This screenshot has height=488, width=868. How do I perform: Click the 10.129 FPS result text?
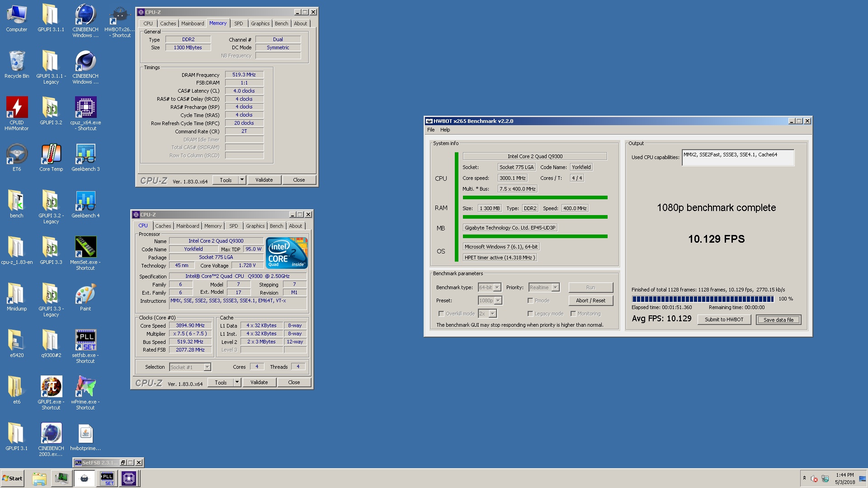click(x=716, y=239)
